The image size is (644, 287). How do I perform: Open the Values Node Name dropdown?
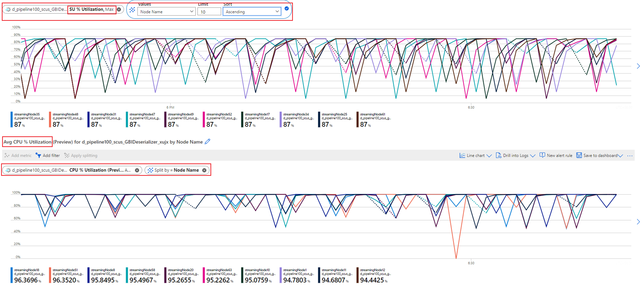(x=167, y=12)
